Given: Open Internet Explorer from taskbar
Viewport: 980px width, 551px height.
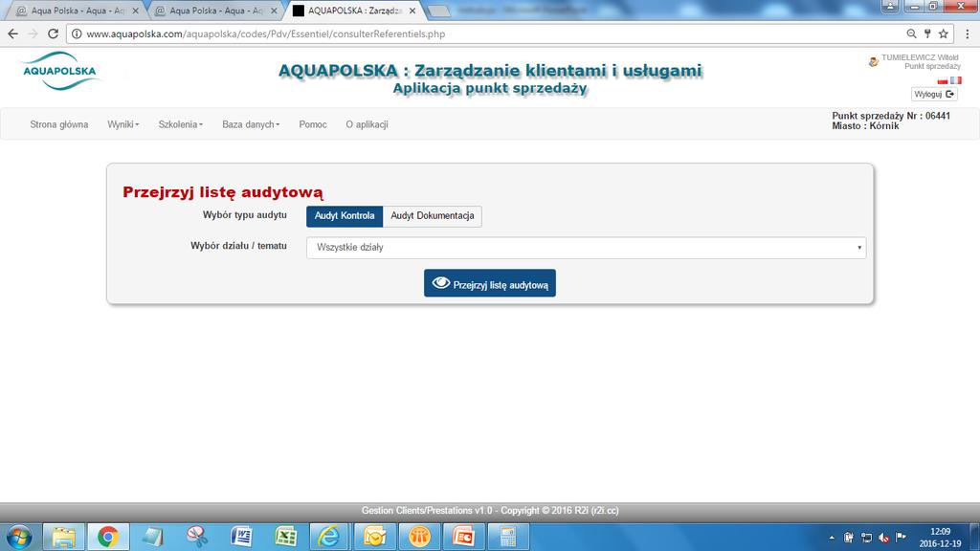Looking at the screenshot, I should pos(329,537).
